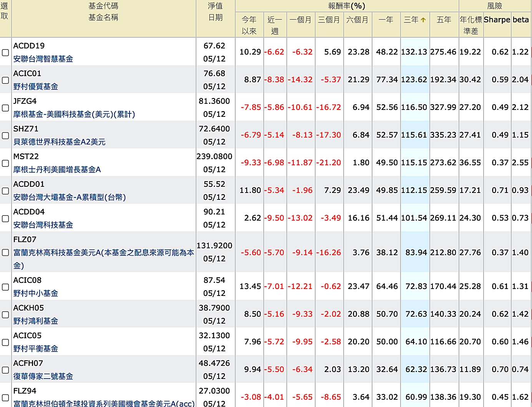The image size is (532, 407).
Task: Click the 335.23 five-year return value
Action: point(443,135)
